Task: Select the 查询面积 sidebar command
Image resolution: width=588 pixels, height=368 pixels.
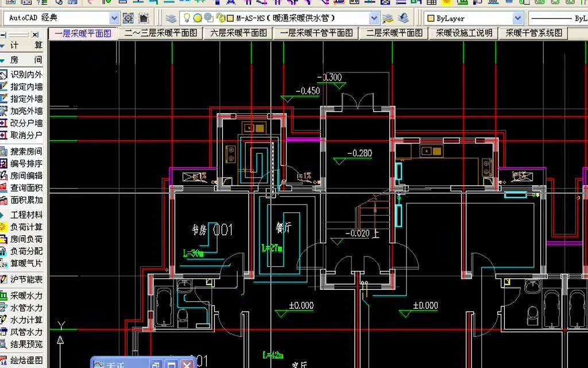Action: pyautogui.click(x=21, y=188)
